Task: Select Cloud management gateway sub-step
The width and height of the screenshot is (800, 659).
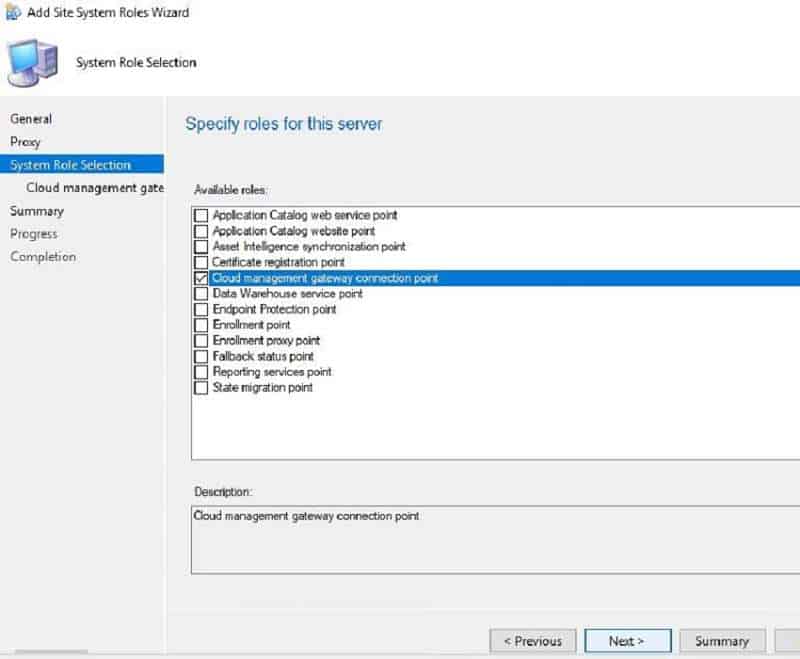Action: tap(95, 188)
